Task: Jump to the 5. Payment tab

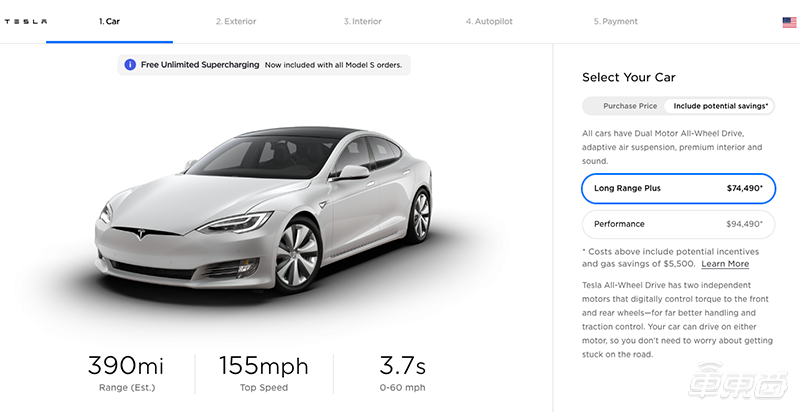Action: pos(614,21)
